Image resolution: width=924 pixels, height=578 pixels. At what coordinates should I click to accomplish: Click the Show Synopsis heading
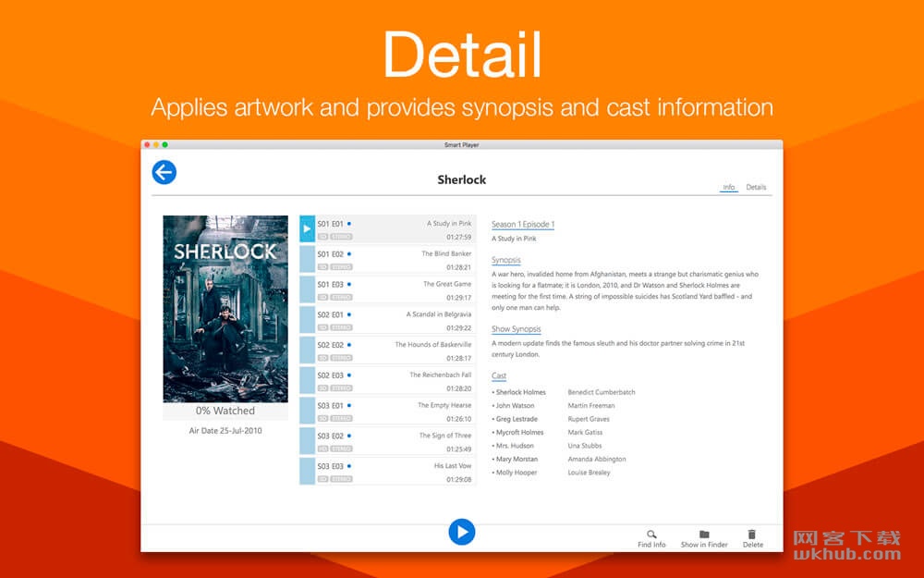click(x=517, y=328)
